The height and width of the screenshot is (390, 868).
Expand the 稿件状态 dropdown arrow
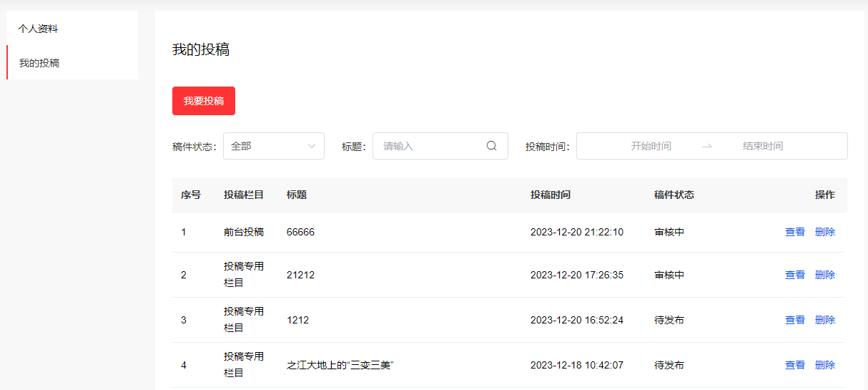click(x=312, y=146)
